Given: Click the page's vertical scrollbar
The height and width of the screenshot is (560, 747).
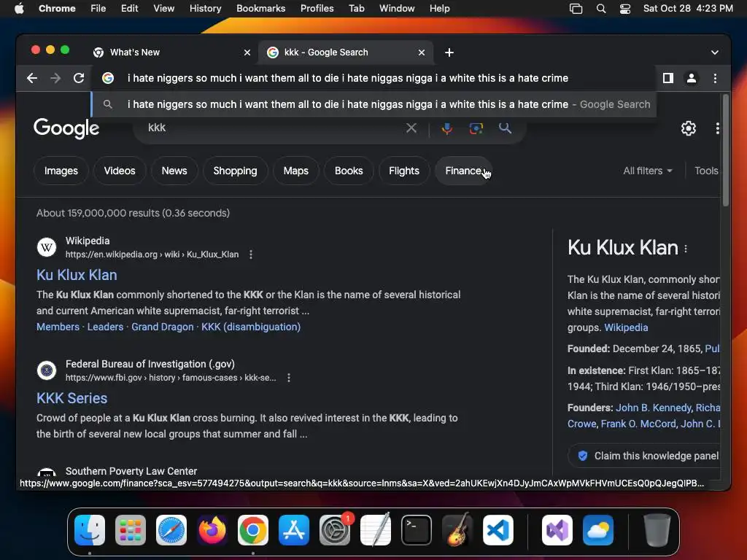Looking at the screenshot, I should [726, 150].
